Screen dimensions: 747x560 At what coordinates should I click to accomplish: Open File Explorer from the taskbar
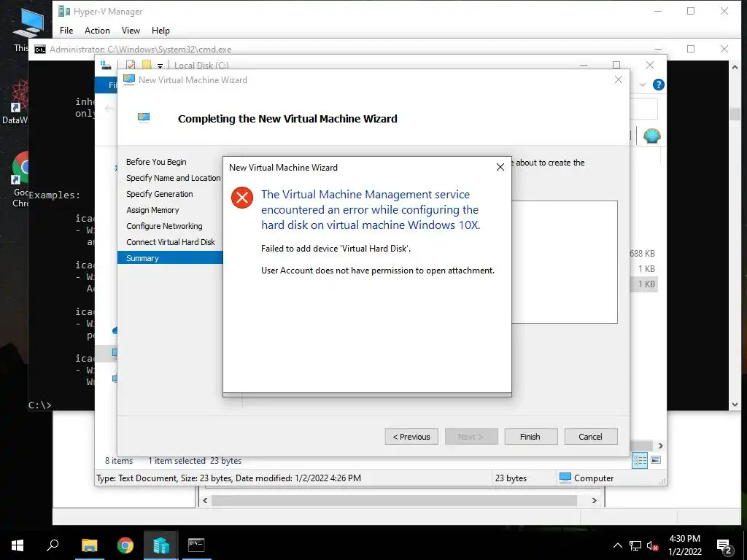(89, 545)
